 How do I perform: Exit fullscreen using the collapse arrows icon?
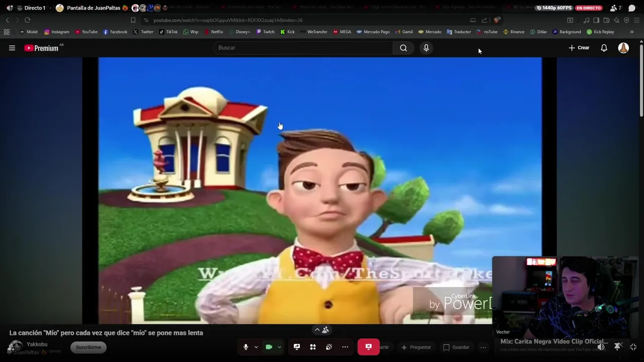click(633, 347)
